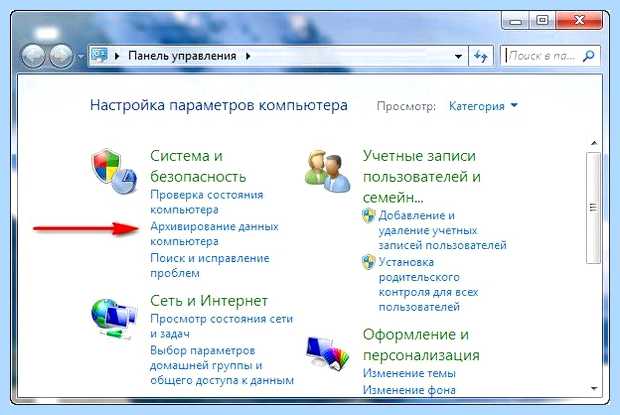Open Установка родительского контроля link
The height and width of the screenshot is (415, 620).
point(428,284)
